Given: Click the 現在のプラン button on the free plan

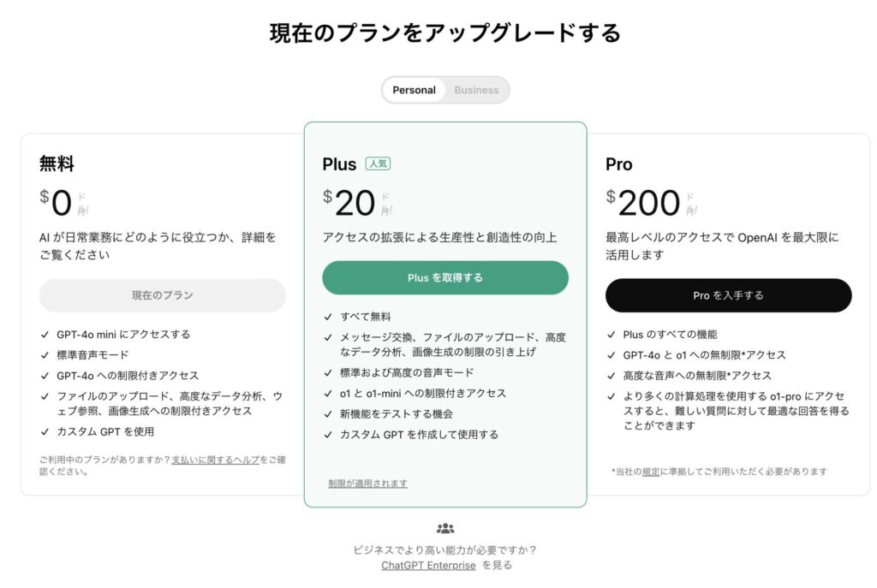Looking at the screenshot, I should coord(161,295).
